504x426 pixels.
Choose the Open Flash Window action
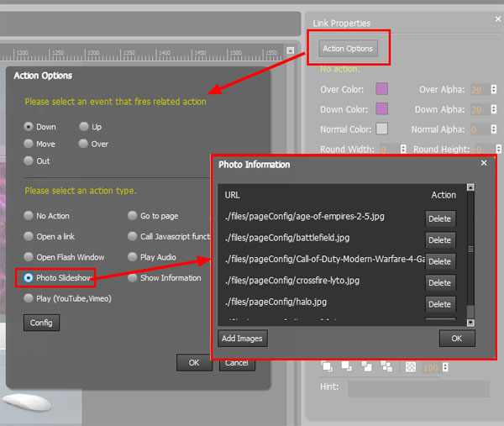tap(29, 257)
